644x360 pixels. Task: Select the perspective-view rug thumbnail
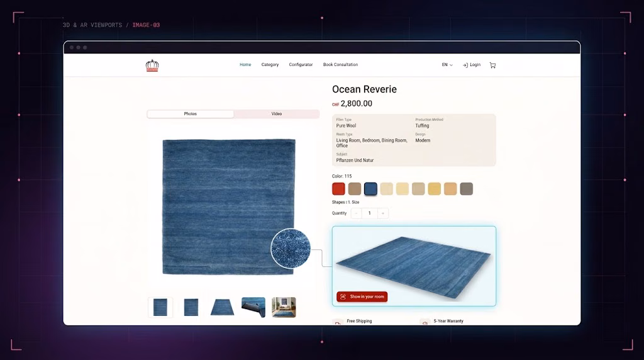coord(222,307)
